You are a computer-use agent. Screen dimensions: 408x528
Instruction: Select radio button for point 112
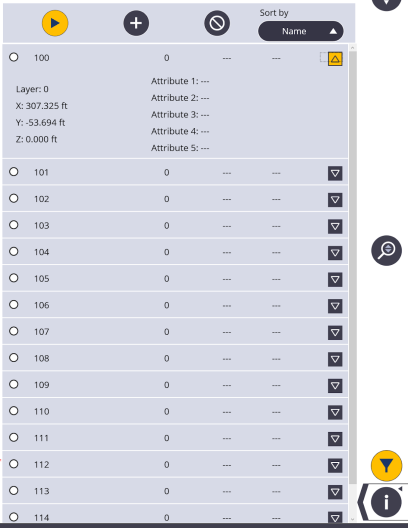[14, 464]
